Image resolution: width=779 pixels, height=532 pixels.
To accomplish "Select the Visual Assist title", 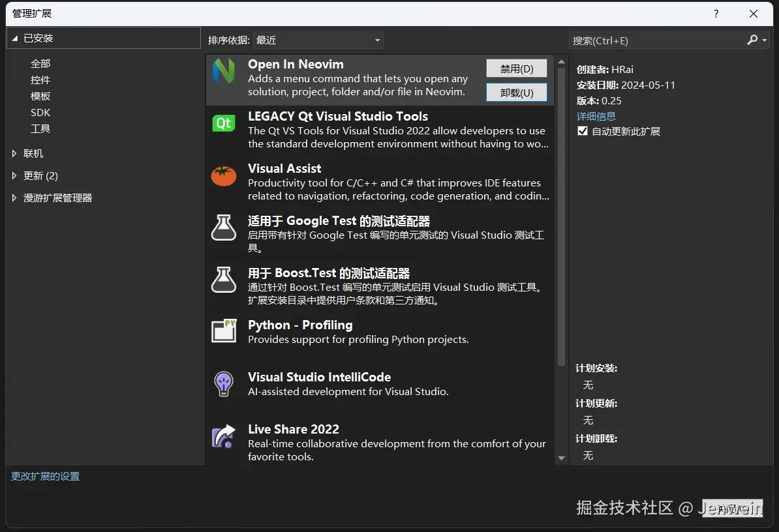I will coord(284,168).
